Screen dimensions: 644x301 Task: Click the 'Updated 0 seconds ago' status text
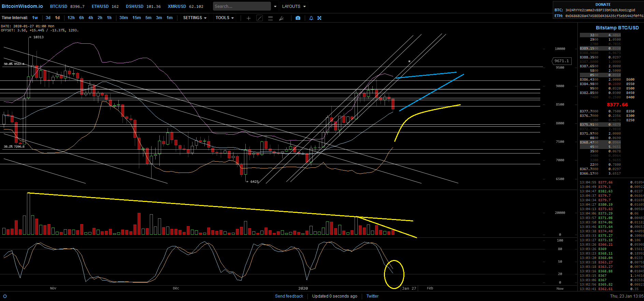coord(334,296)
